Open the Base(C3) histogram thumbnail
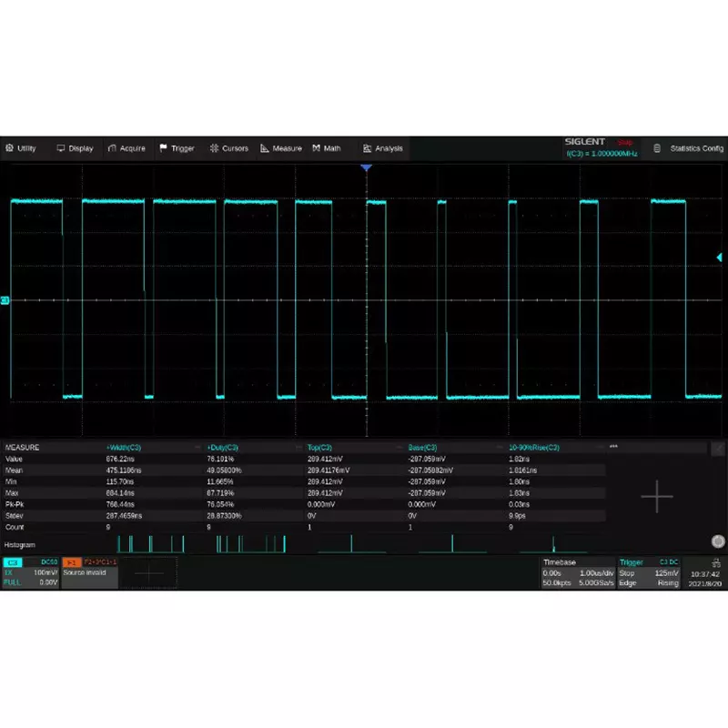 tap(452, 543)
